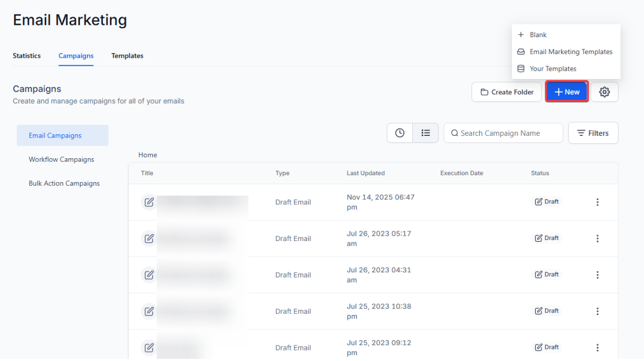Switch to list view toggle
644x361 pixels.
pyautogui.click(x=425, y=133)
